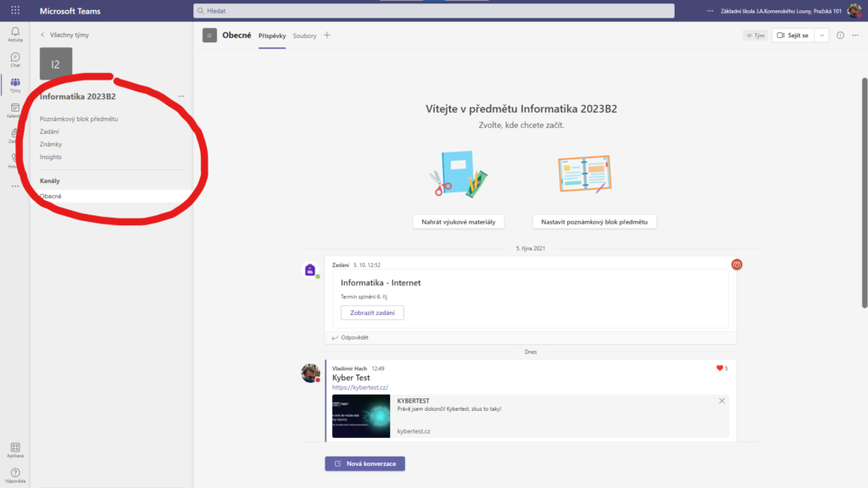The image size is (868, 488).
Task: Click the Kyber Test post title
Action: 351,378
